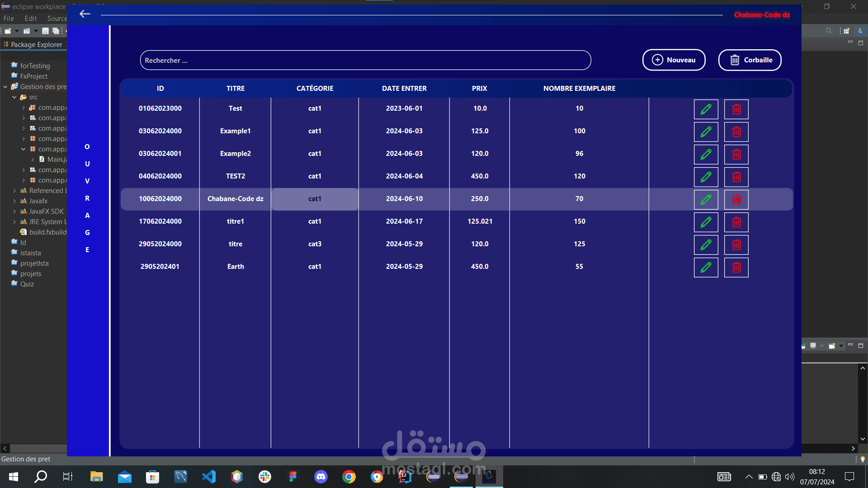Click red delete trash icon for Test row

[736, 109]
